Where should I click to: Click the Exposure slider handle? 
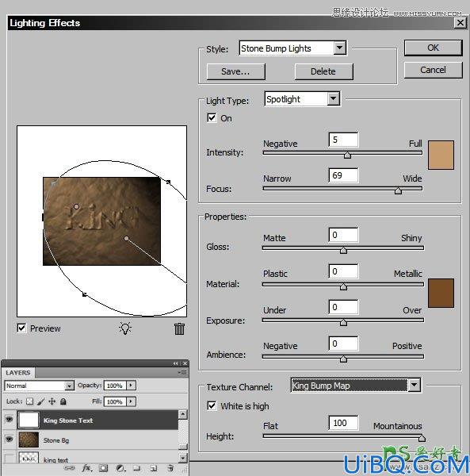343,322
